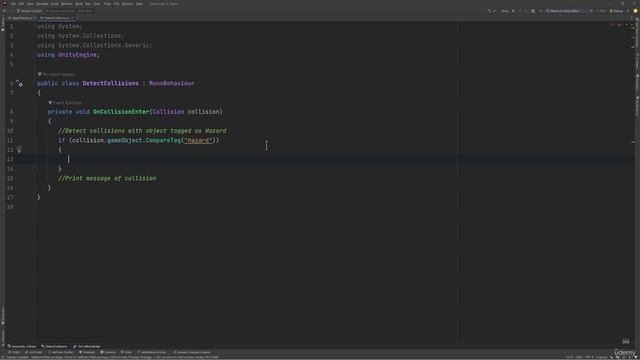The height and width of the screenshot is (360, 640).
Task: Click the "Hazard" string literal
Action: pos(198,140)
